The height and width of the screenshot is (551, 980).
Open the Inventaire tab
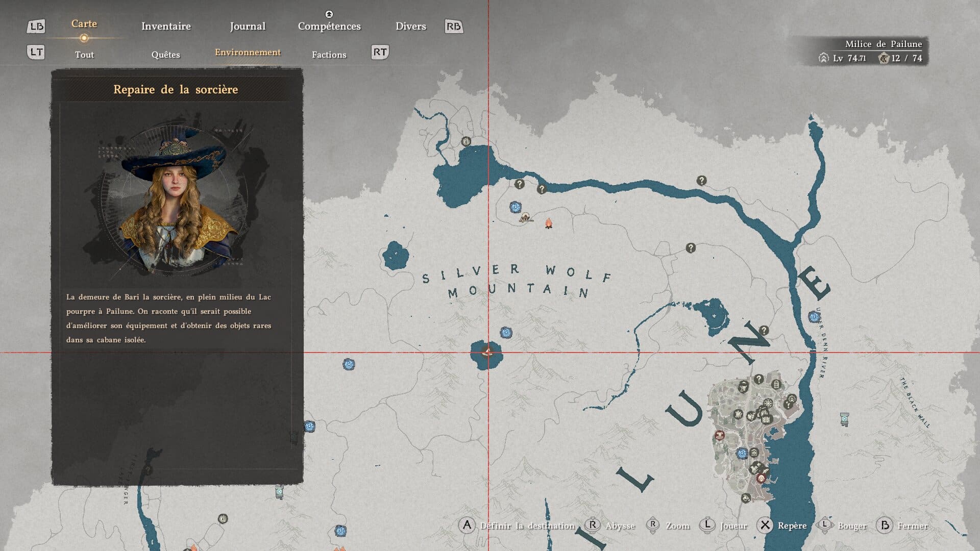point(166,26)
